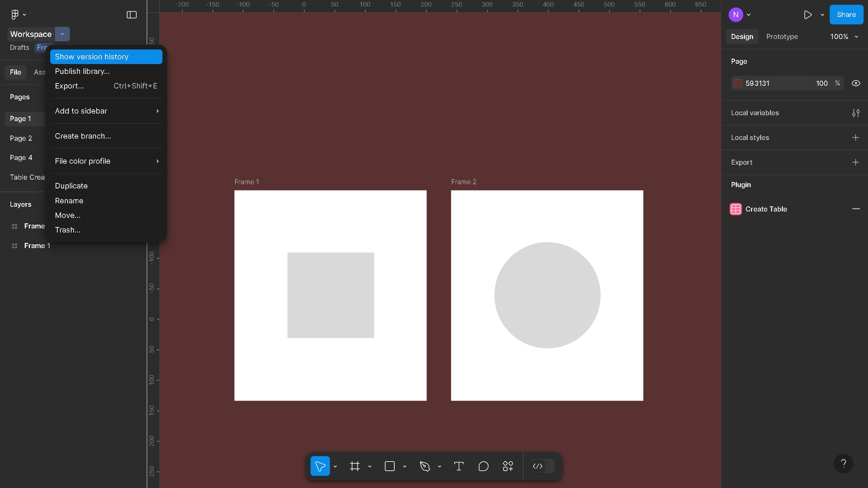This screenshot has width=868, height=488.
Task: Toggle the sidebar collapse icon
Action: 132,15
